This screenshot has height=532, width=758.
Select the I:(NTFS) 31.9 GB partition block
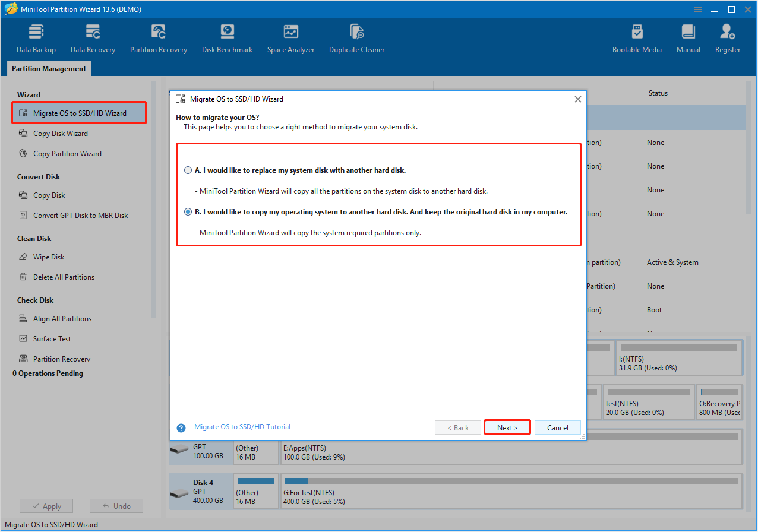click(x=678, y=357)
